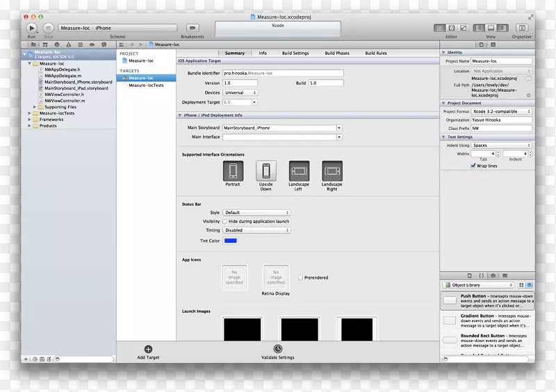This screenshot has width=556, height=392.
Task: Switch library to icon grid view
Action: pyautogui.click(x=521, y=285)
